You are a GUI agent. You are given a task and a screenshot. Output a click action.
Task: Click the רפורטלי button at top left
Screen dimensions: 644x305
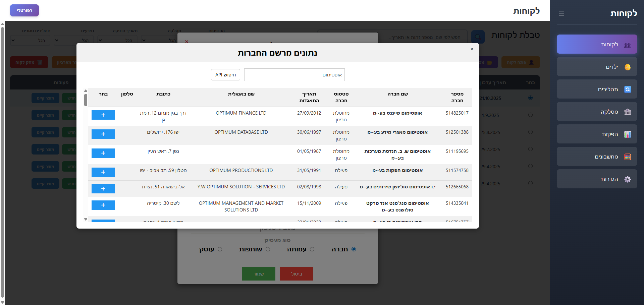pos(24,10)
